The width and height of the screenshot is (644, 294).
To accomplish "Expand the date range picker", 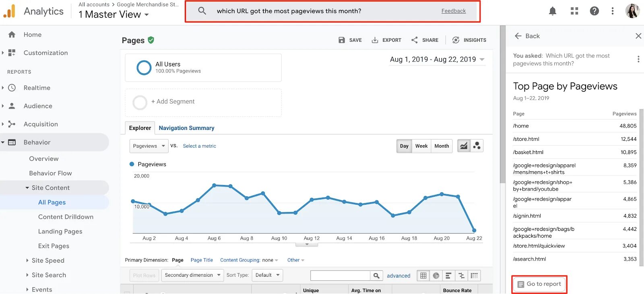I will pyautogui.click(x=437, y=60).
